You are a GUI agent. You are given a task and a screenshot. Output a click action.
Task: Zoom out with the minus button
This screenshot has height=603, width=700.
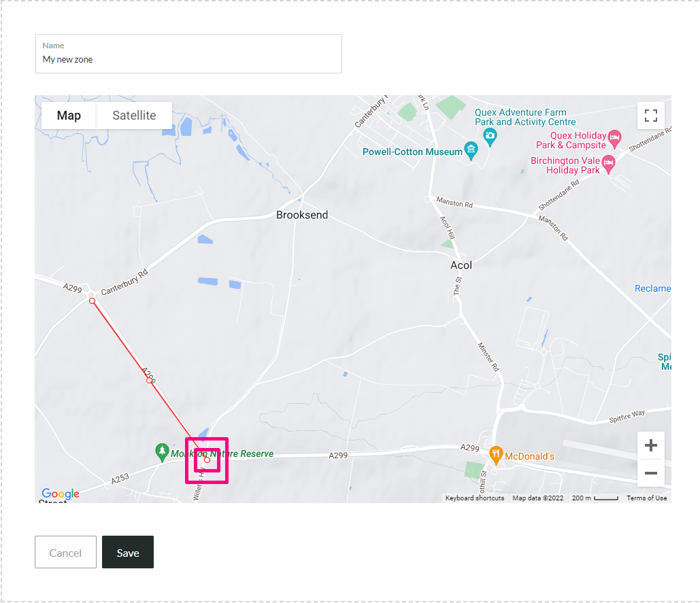tap(650, 472)
